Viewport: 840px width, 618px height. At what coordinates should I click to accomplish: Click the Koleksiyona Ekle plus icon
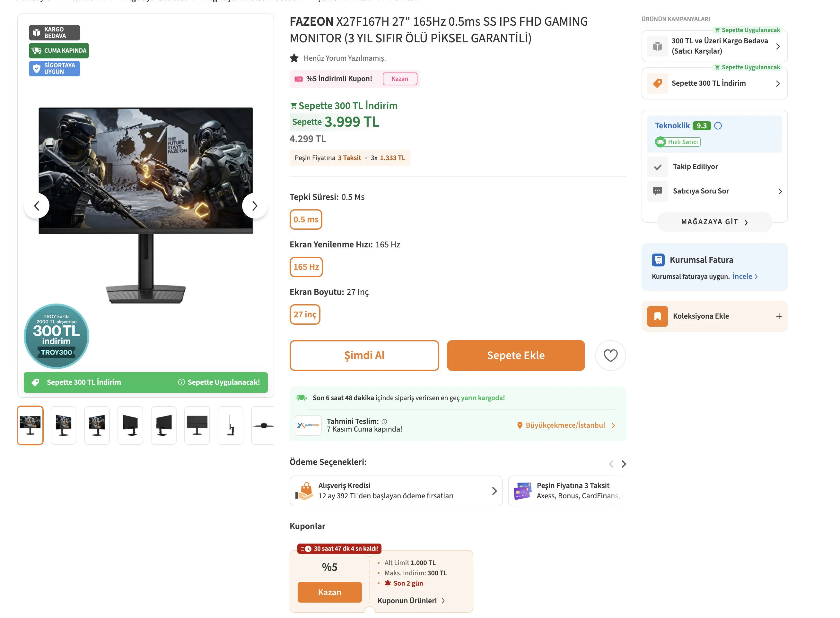click(779, 316)
